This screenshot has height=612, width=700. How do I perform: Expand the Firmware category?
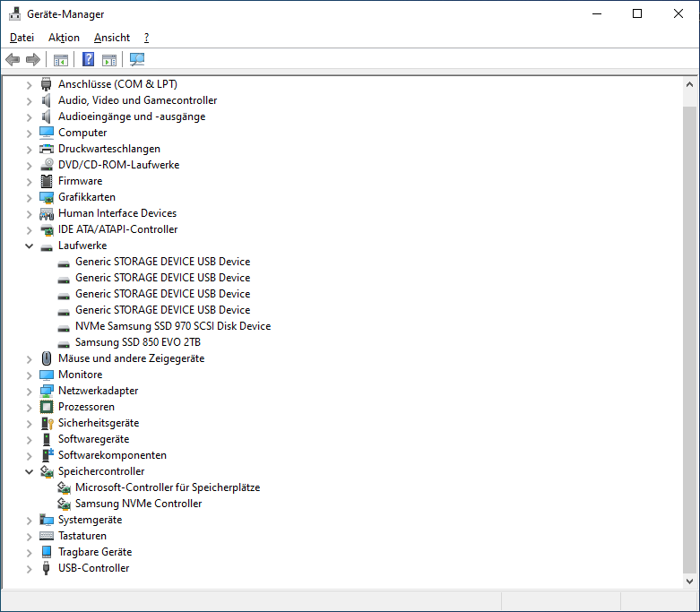coord(29,182)
